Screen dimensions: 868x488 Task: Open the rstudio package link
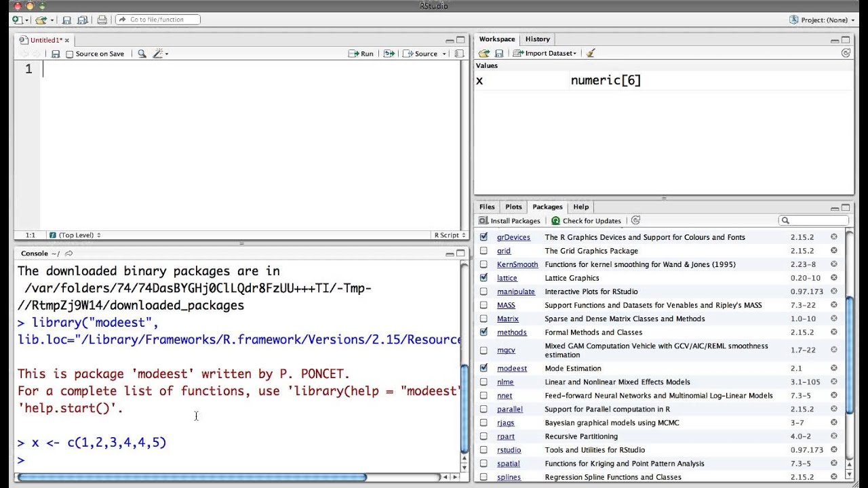[x=509, y=450]
